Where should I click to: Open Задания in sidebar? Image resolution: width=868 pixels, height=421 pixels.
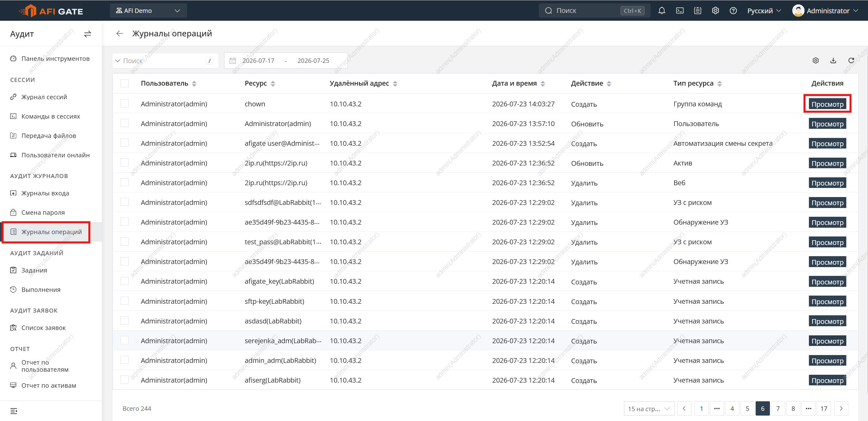coord(51,270)
